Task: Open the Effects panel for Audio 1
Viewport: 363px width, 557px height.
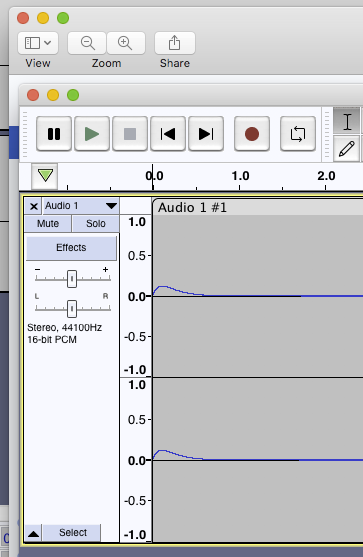Action: coord(71,248)
